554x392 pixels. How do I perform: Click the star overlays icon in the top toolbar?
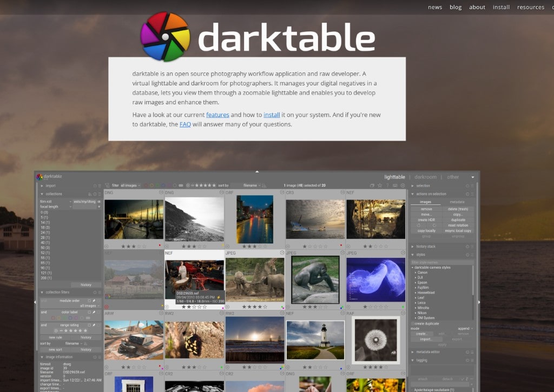[x=380, y=185]
